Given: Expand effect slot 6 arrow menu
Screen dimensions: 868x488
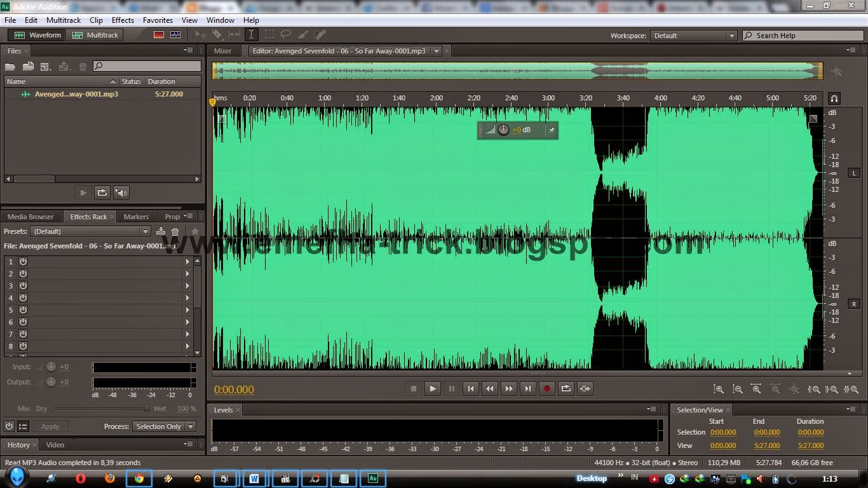Looking at the screenshot, I should coord(187,322).
